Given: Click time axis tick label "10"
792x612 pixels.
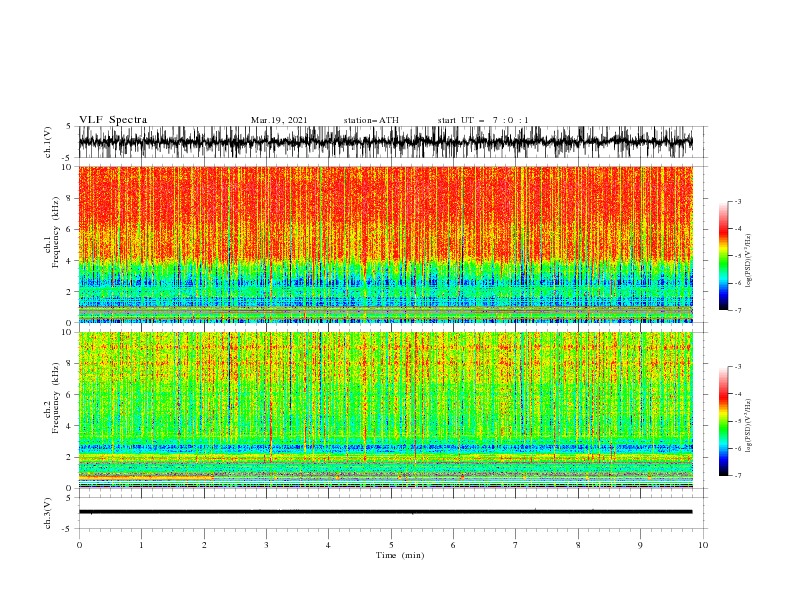Looking at the screenshot, I should pyautogui.click(x=703, y=545).
